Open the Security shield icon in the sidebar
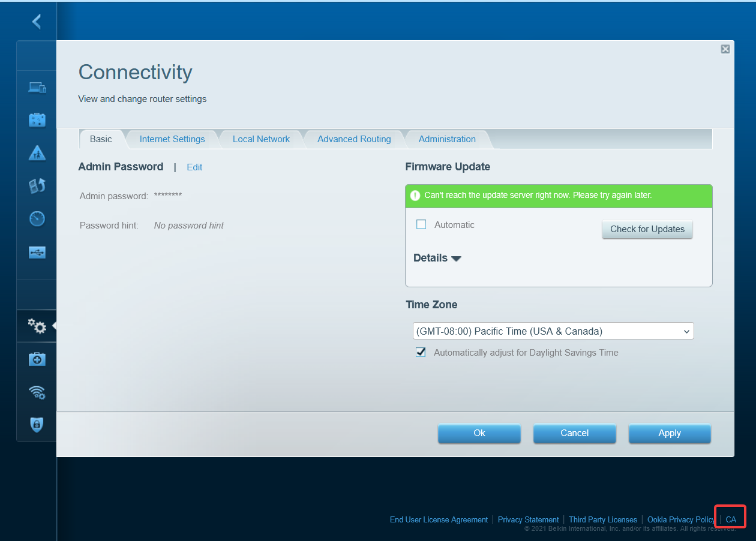The height and width of the screenshot is (541, 756). point(37,425)
